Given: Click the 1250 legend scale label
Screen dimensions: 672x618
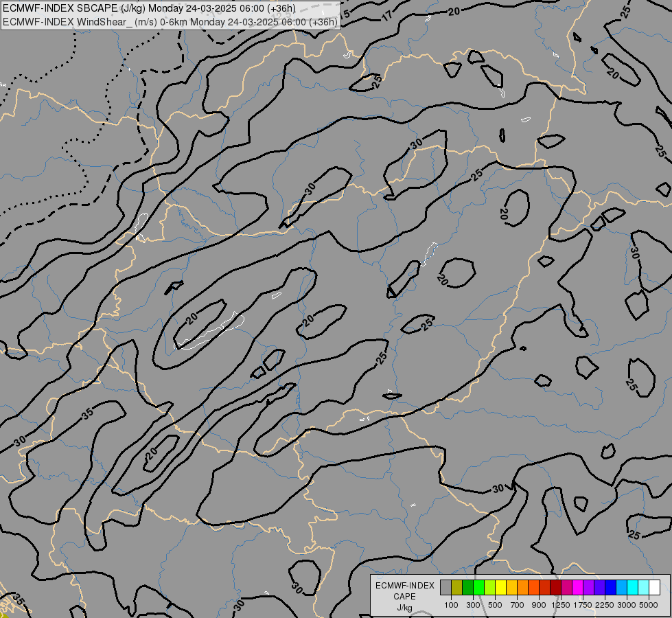Looking at the screenshot, I should pos(561,605).
